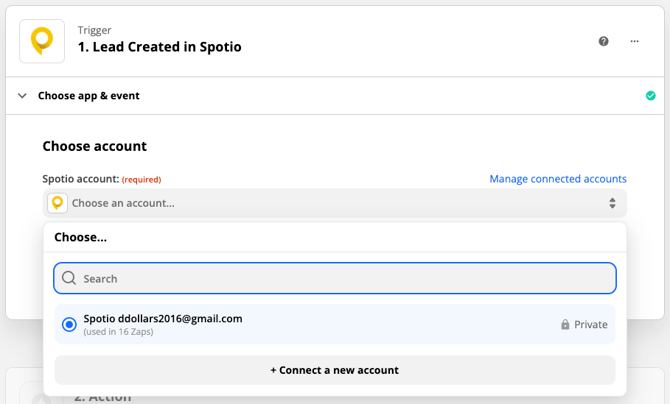This screenshot has height=404, width=670.
Task: Click the Private lock icon
Action: click(x=565, y=324)
